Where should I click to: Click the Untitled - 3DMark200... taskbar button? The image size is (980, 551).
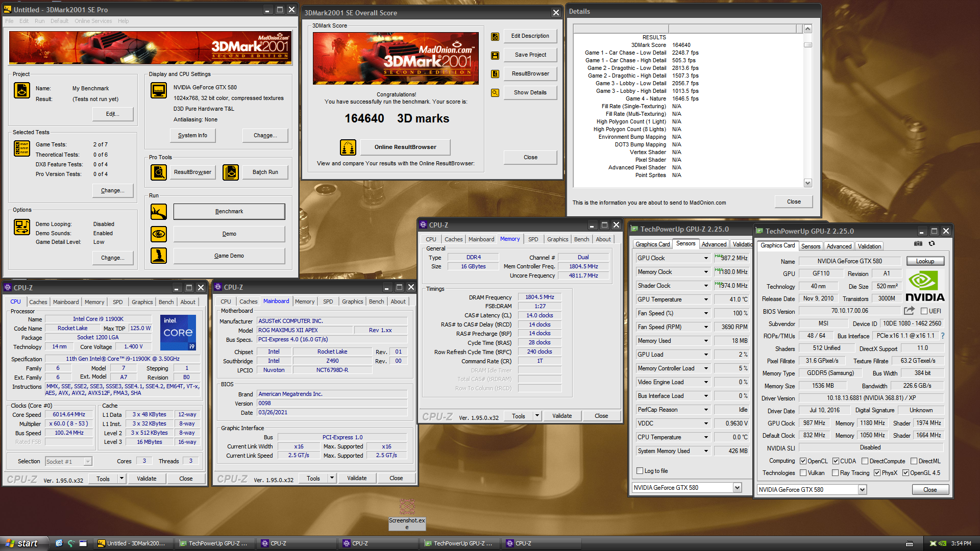(x=132, y=543)
